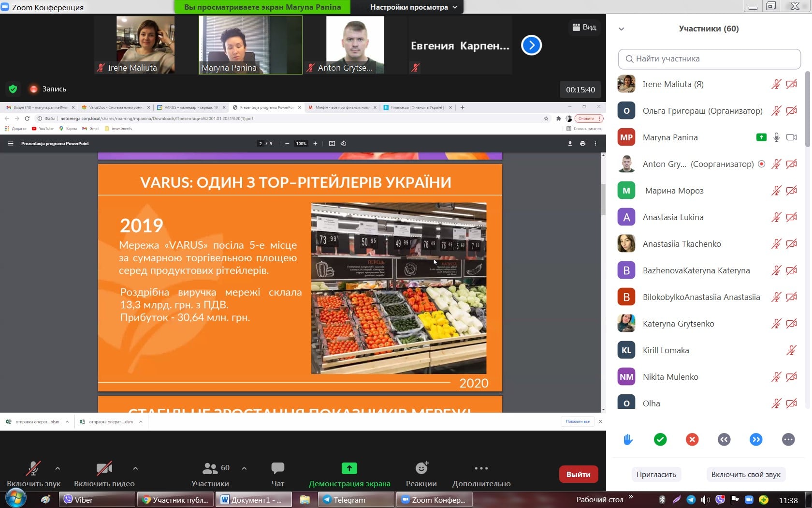Expand participants options arrow in toolbar
Image resolution: width=812 pixels, height=508 pixels.
point(244,468)
